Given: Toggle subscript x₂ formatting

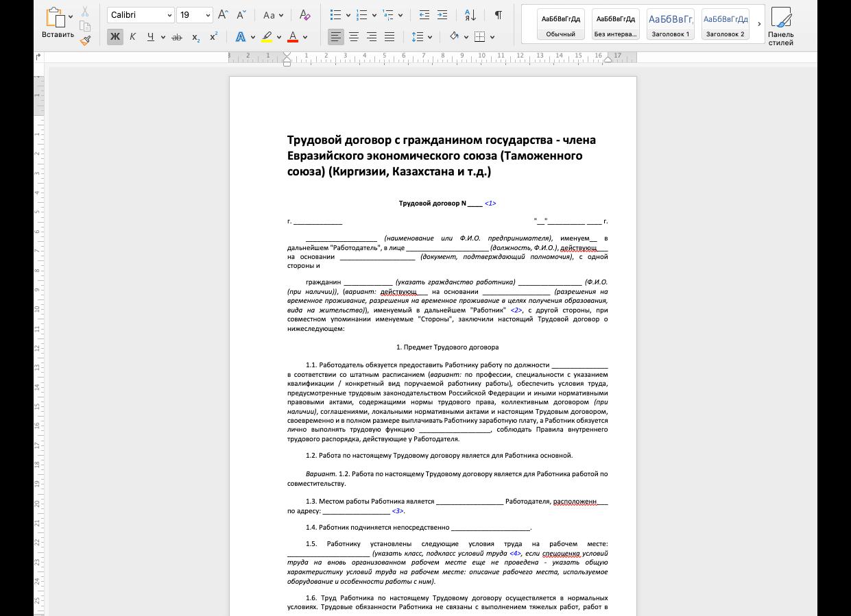Looking at the screenshot, I should tap(195, 37).
